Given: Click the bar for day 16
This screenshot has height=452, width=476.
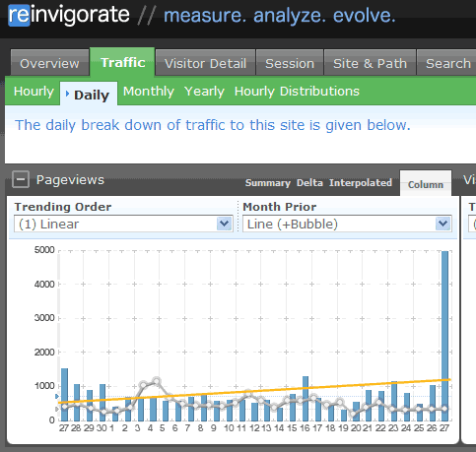Looking at the screenshot, I should (306, 399).
